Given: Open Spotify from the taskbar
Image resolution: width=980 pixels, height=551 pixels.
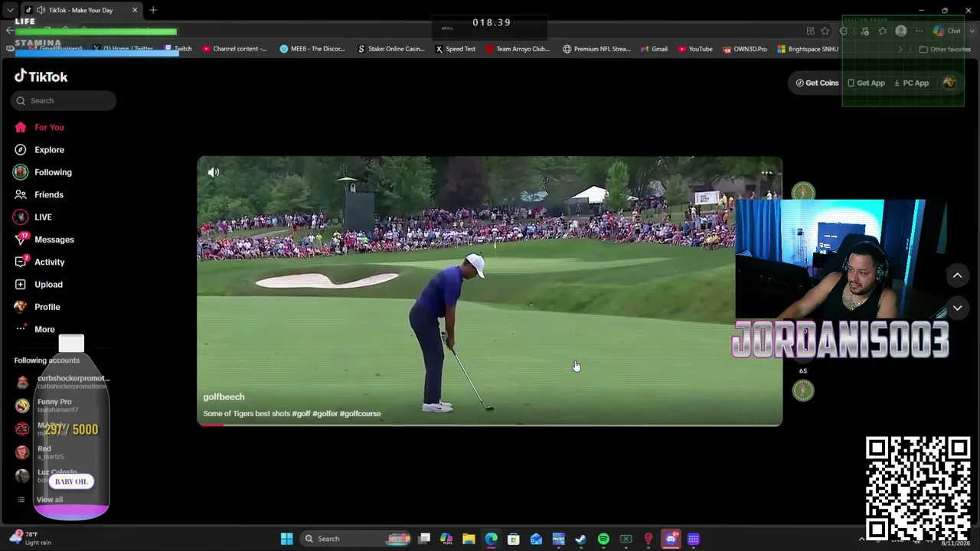Looking at the screenshot, I should [603, 539].
